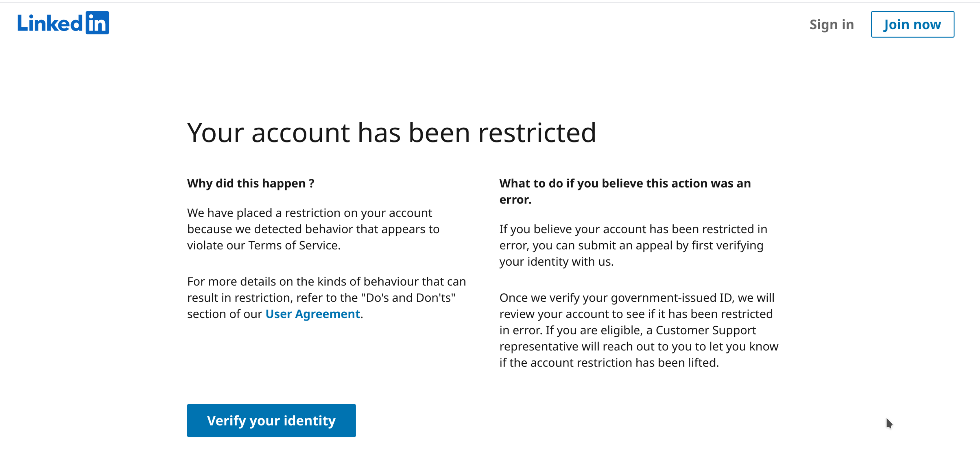Click the mouse cursor arrow graphic
Image resolution: width=980 pixels, height=463 pixels.
(x=890, y=423)
